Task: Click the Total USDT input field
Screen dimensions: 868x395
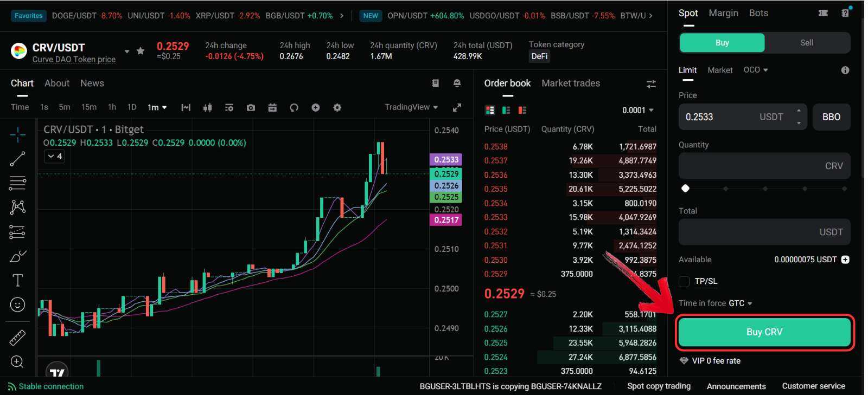Action: (x=764, y=232)
